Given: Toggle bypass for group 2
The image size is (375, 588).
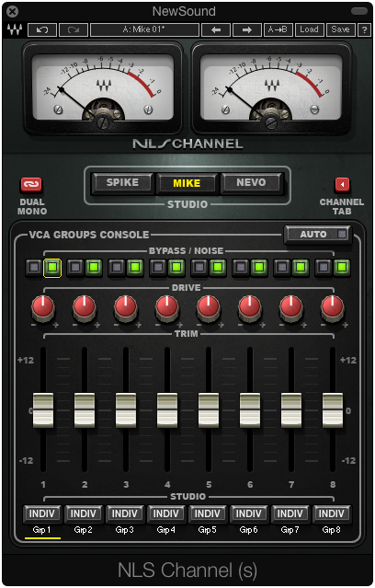Looking at the screenshot, I should tap(75, 268).
